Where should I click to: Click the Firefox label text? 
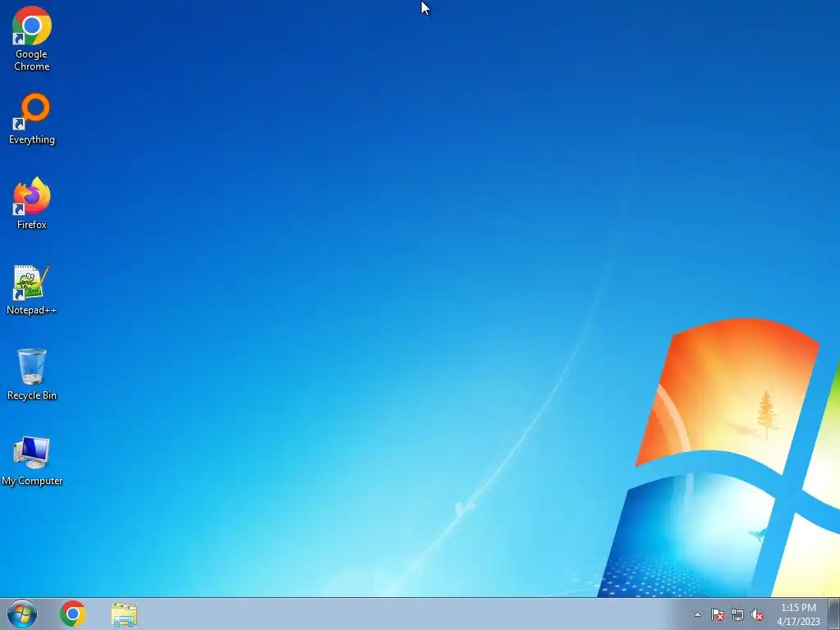(x=32, y=225)
